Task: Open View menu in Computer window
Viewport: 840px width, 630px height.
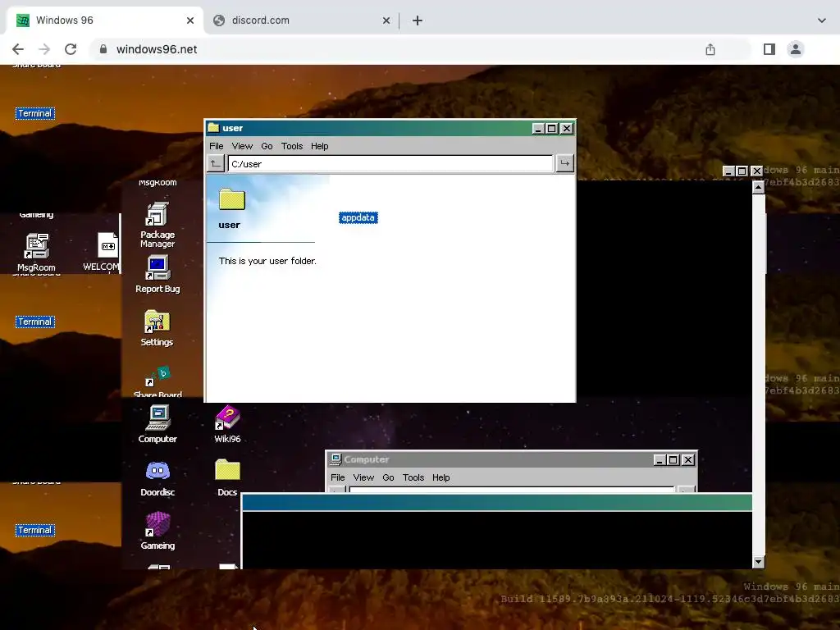Action: point(363,477)
